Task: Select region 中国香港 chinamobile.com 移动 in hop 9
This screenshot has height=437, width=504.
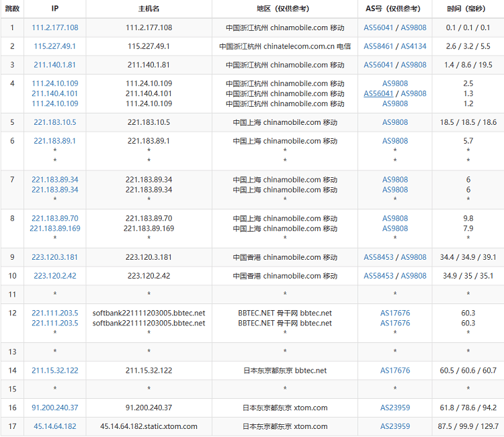Action: (285, 257)
